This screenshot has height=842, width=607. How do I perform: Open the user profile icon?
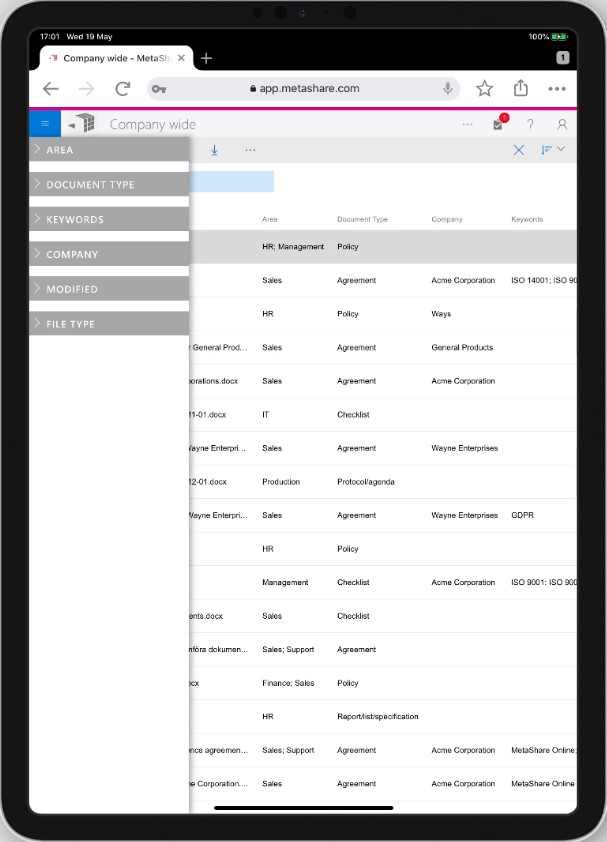tap(562, 125)
